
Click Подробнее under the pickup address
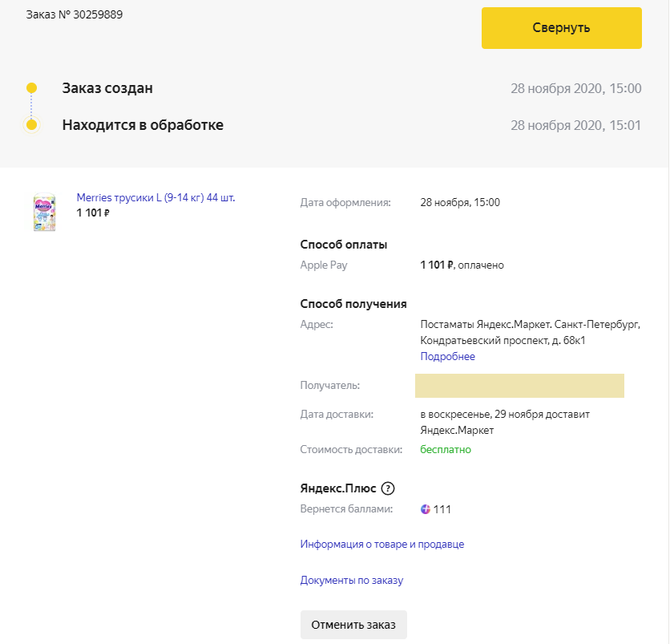point(447,357)
